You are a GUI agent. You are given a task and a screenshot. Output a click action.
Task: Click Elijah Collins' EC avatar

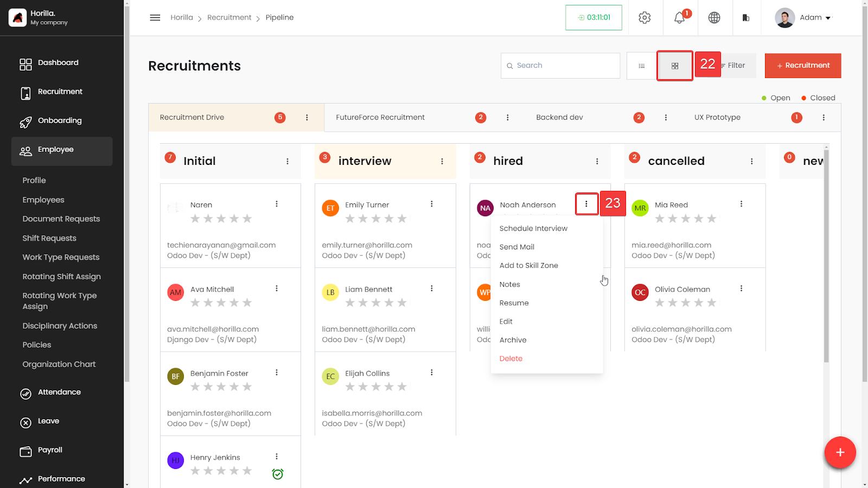tap(330, 377)
